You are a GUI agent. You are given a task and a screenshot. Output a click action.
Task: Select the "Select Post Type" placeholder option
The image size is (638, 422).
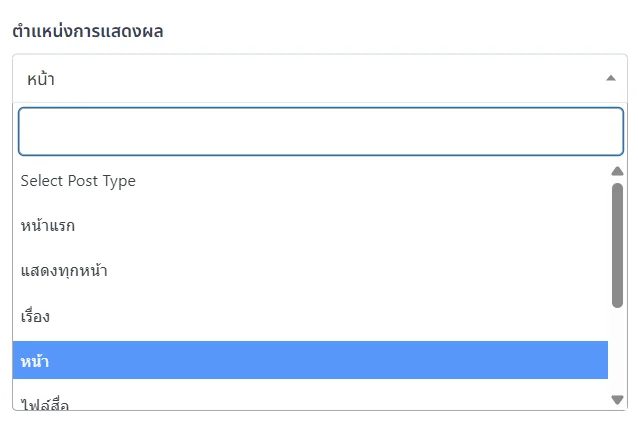click(x=78, y=181)
